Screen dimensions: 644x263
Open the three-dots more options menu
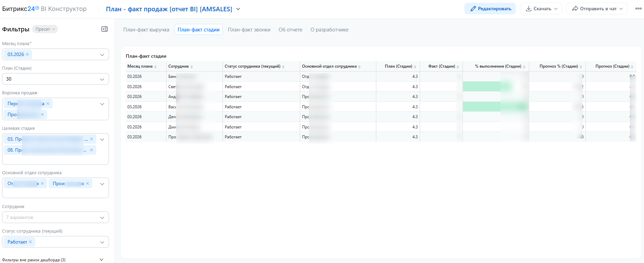pyautogui.click(x=638, y=9)
